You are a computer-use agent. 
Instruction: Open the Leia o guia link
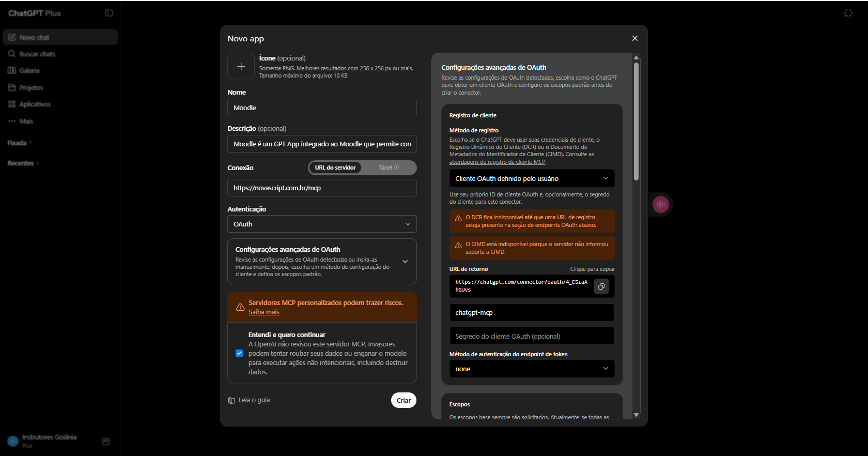254,400
